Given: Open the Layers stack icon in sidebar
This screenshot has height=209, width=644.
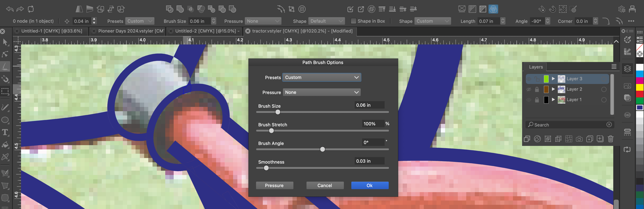Looking at the screenshot, I should pyautogui.click(x=628, y=69).
